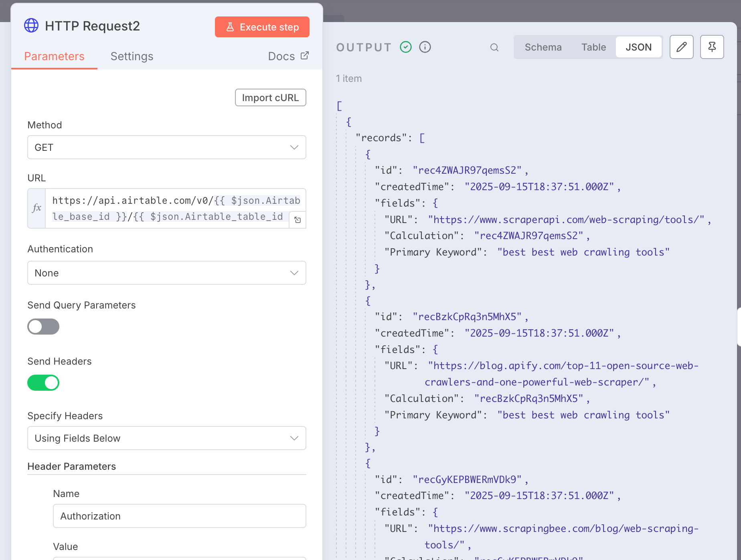Open the output search magnifier icon
The width and height of the screenshot is (741, 560).
494,47
